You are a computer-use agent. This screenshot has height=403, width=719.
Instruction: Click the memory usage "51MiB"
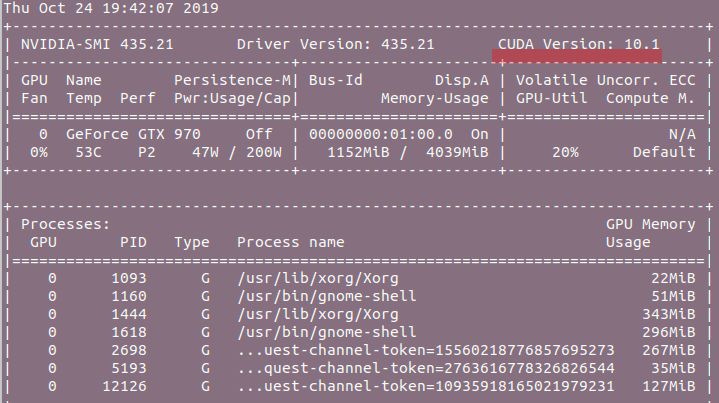pyautogui.click(x=673, y=296)
